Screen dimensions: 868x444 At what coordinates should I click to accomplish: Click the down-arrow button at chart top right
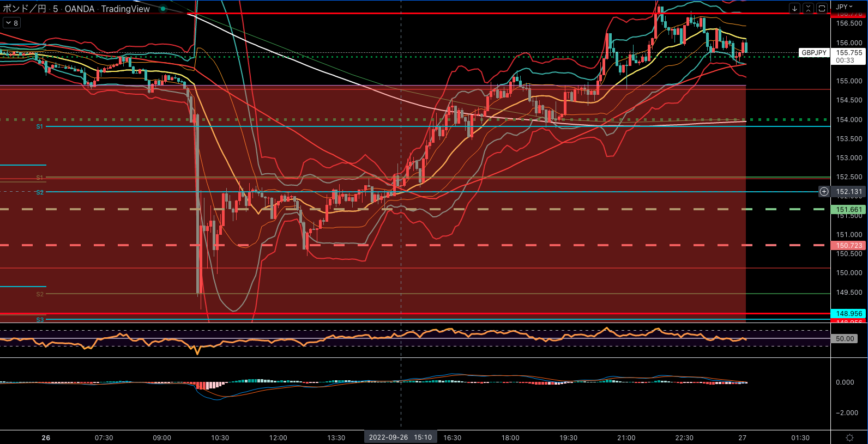[795, 8]
